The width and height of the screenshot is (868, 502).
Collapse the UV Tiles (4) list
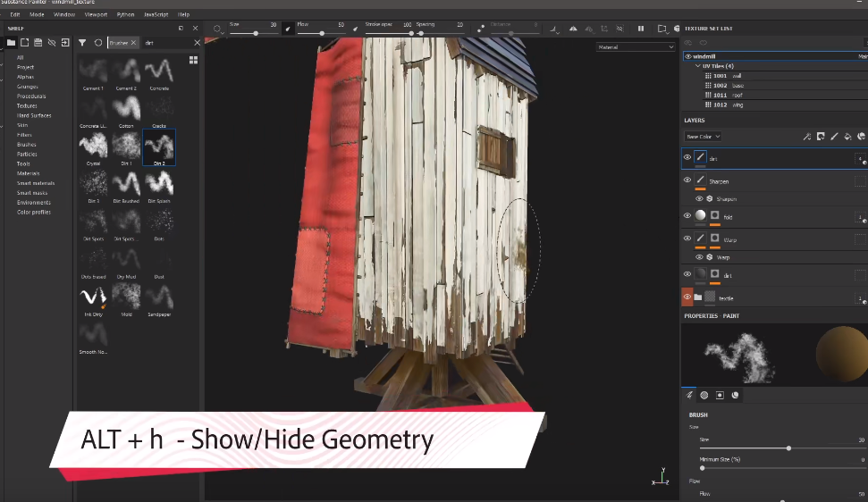(x=698, y=66)
